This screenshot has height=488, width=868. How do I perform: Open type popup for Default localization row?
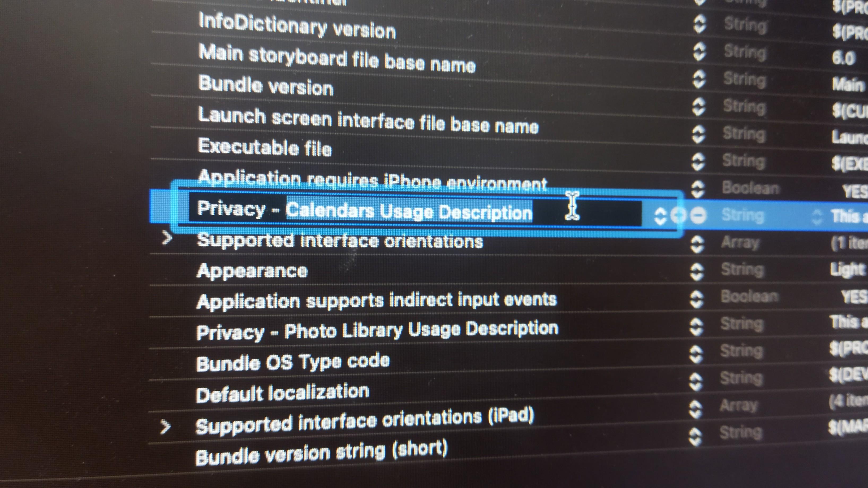[x=696, y=381]
